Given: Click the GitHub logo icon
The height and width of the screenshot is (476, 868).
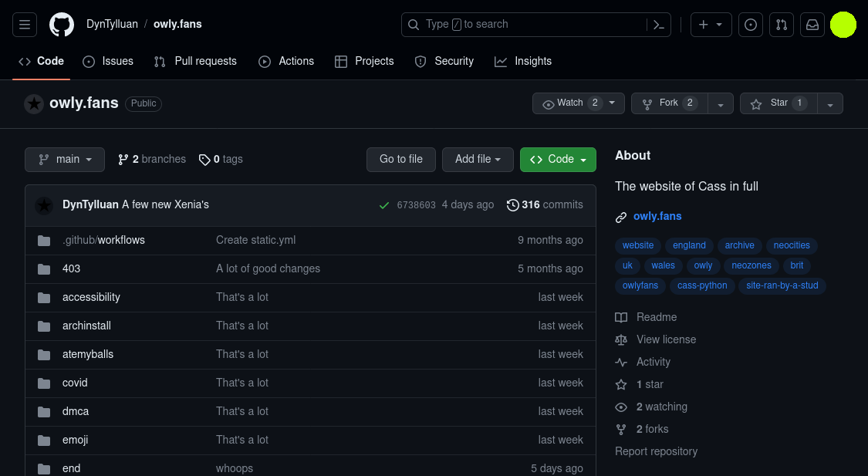Looking at the screenshot, I should (x=62, y=25).
